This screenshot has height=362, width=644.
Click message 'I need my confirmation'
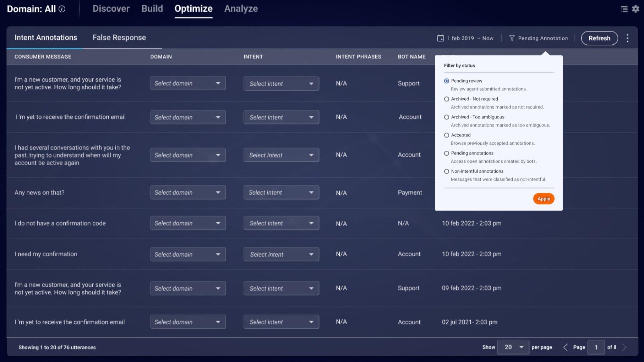tap(46, 254)
